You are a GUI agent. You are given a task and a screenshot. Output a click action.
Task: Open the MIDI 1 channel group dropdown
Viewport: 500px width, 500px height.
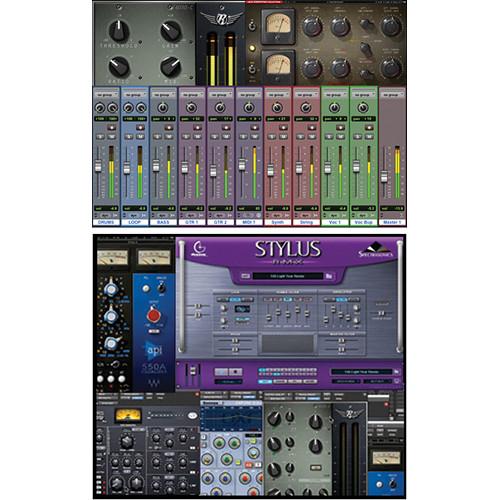click(249, 95)
